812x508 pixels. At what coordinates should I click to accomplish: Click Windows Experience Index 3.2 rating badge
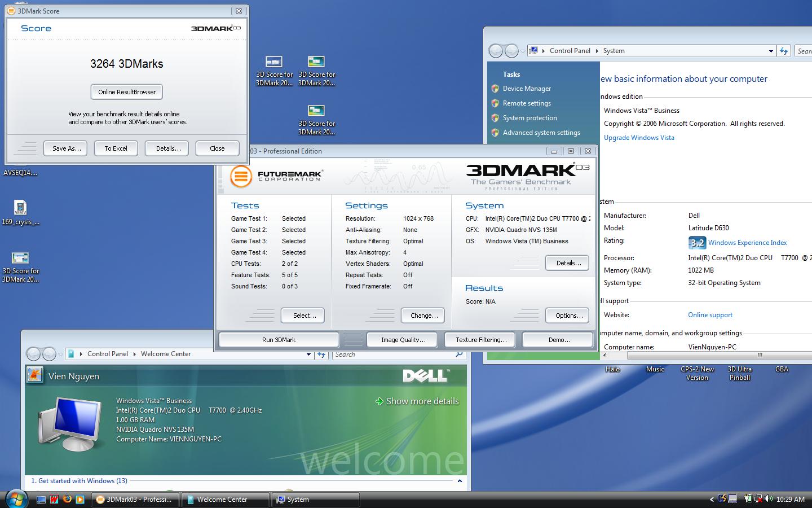(697, 243)
